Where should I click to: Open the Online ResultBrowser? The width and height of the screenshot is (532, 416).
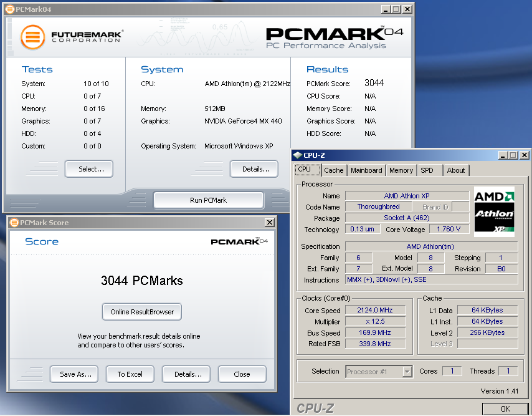point(142,312)
